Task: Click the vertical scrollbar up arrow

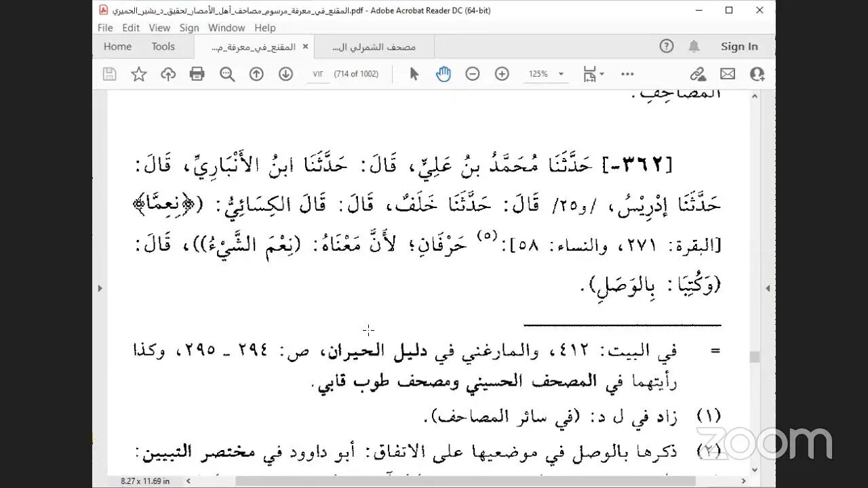Action: pos(755,96)
